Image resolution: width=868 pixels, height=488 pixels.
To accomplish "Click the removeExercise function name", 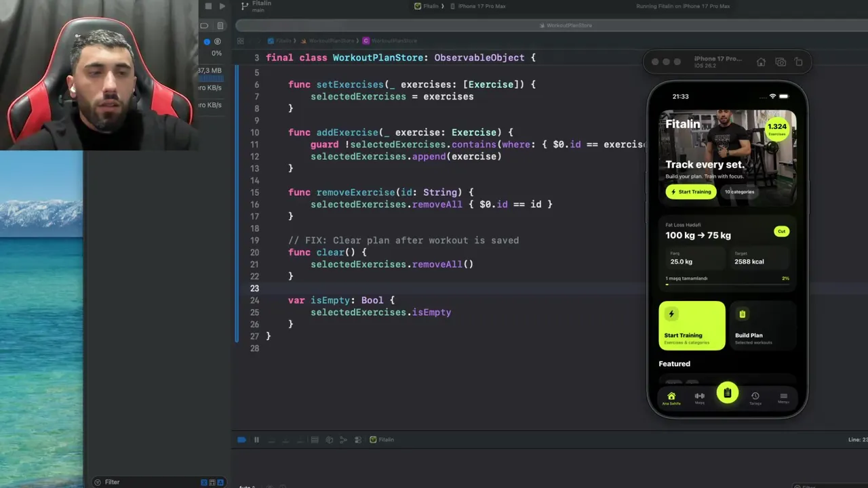I will click(355, 192).
